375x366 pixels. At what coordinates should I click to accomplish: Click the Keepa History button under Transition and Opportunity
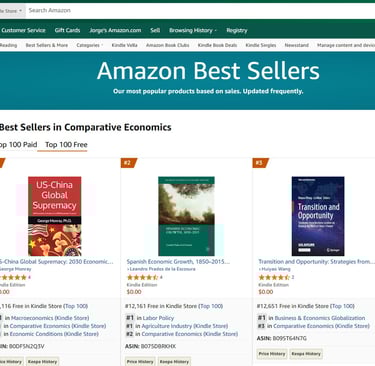pyautogui.click(x=306, y=354)
